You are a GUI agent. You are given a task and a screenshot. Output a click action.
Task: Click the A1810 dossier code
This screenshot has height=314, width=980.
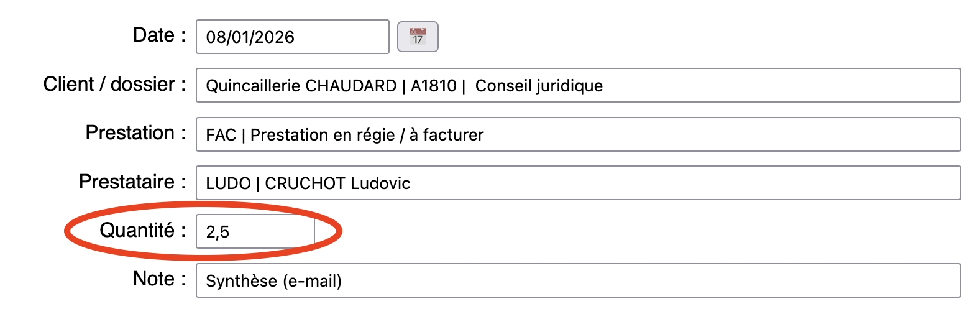pos(434,86)
